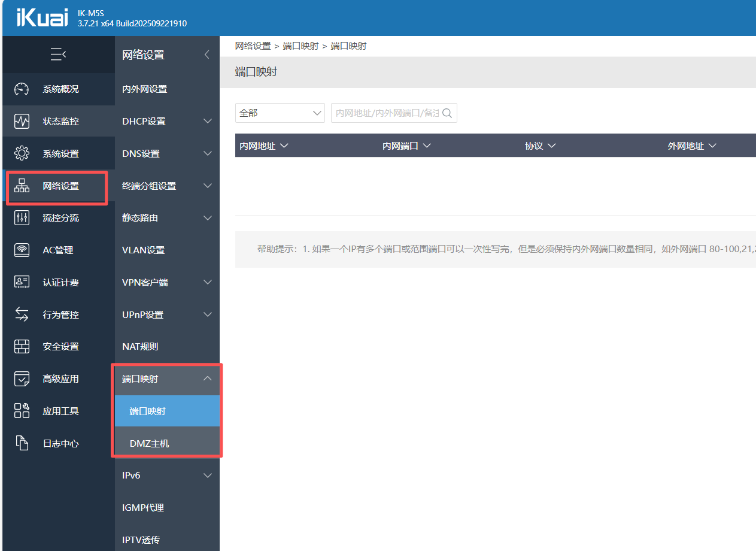Collapse the 端口映射 menu group
Image resolution: width=756 pixels, height=551 pixels.
click(208, 379)
